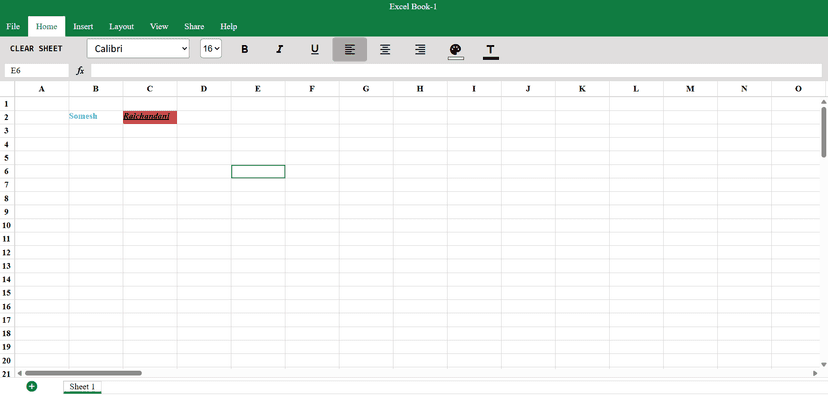Click the cell address box showing E6

(36, 70)
